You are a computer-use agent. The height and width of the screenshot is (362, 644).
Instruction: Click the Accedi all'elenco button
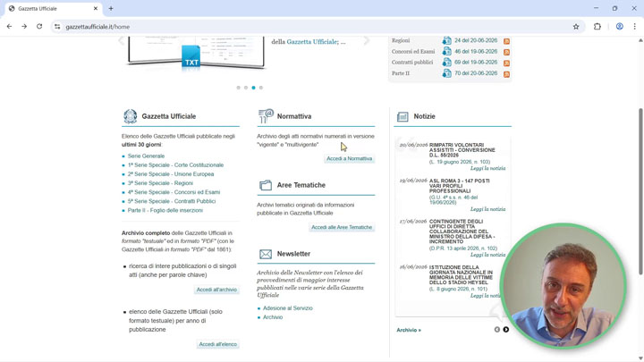click(217, 344)
